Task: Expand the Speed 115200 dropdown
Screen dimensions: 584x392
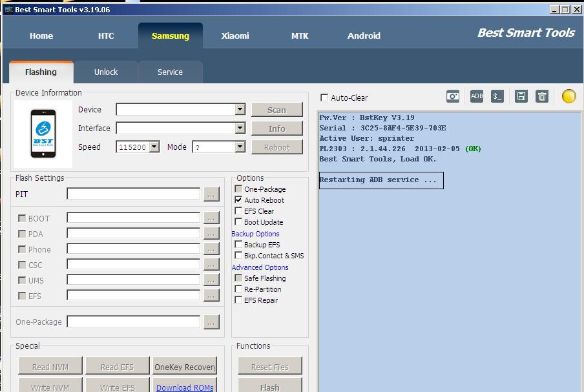Action: point(154,147)
